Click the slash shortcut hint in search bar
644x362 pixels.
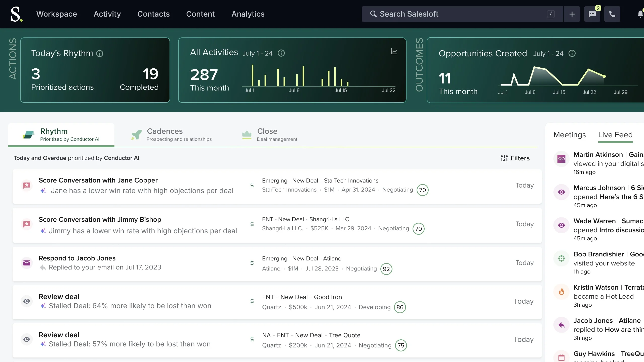pos(551,14)
